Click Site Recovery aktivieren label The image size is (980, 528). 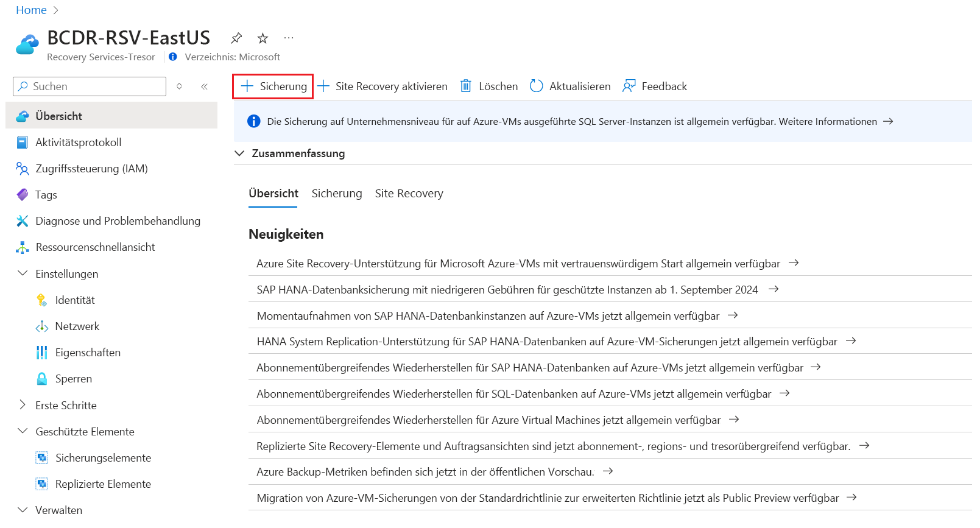point(392,86)
